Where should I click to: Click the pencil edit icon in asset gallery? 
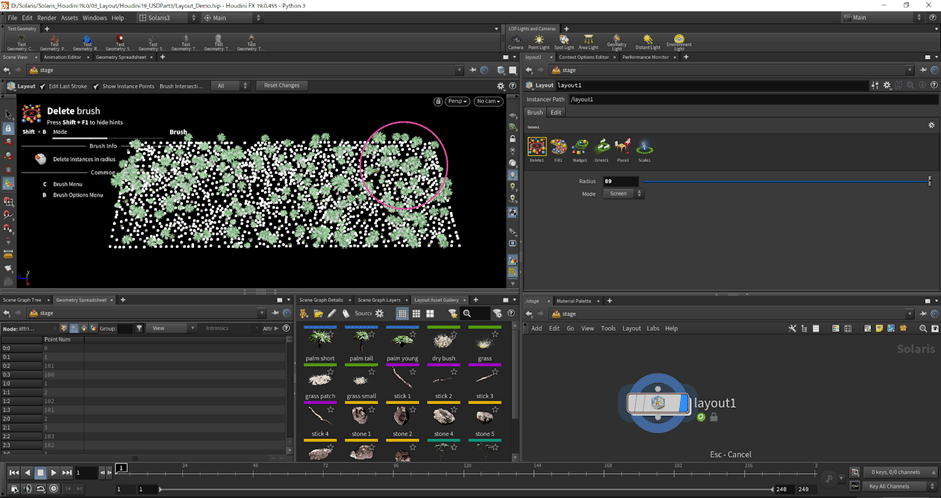pos(332,313)
